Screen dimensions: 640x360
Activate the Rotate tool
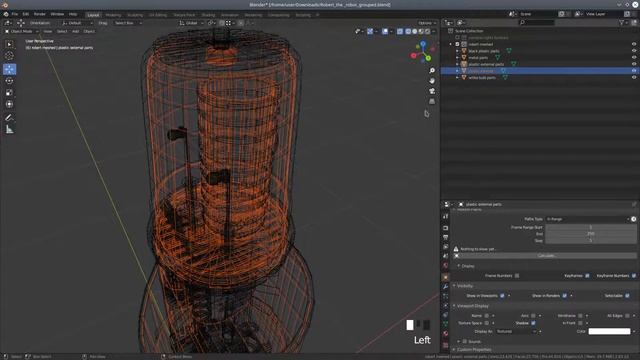click(x=9, y=81)
